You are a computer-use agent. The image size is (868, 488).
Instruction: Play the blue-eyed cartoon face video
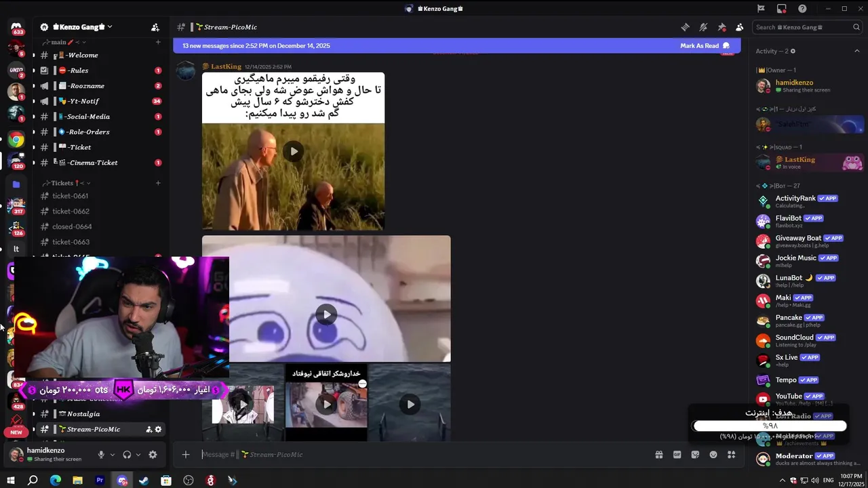click(326, 314)
